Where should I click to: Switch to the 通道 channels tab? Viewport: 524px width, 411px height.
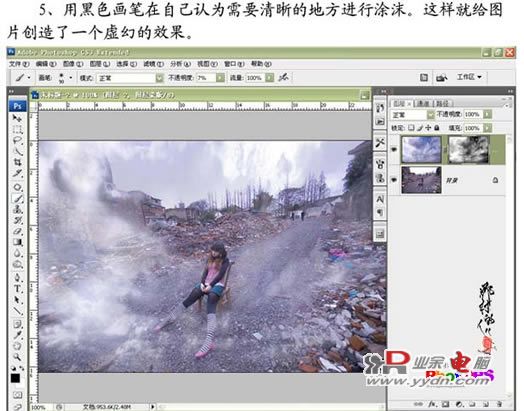coord(423,104)
